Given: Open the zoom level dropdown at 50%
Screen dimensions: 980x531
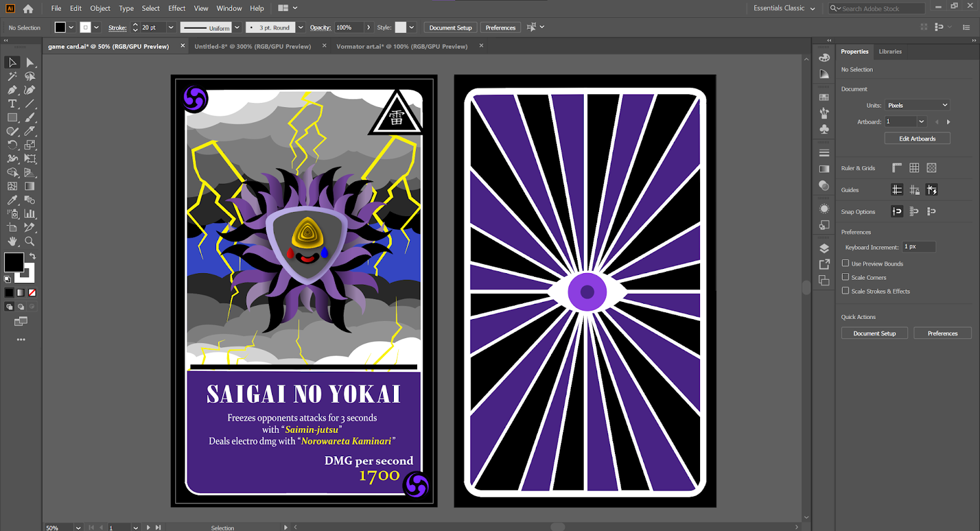Looking at the screenshot, I should click(x=78, y=527).
